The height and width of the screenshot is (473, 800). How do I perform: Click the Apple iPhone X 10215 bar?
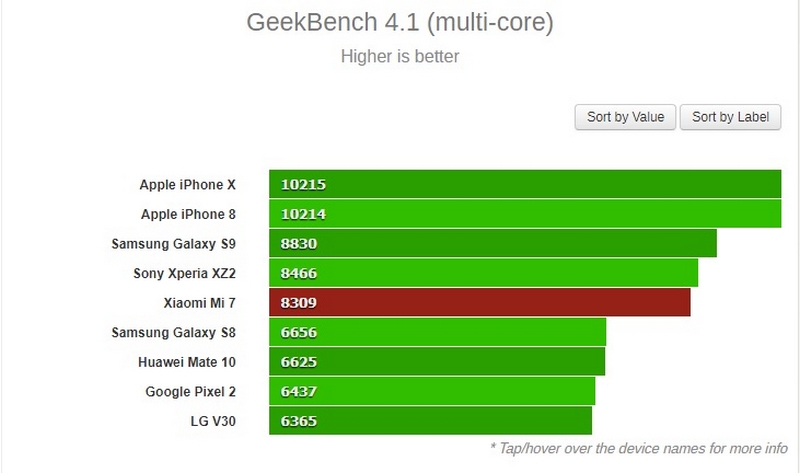[524, 185]
